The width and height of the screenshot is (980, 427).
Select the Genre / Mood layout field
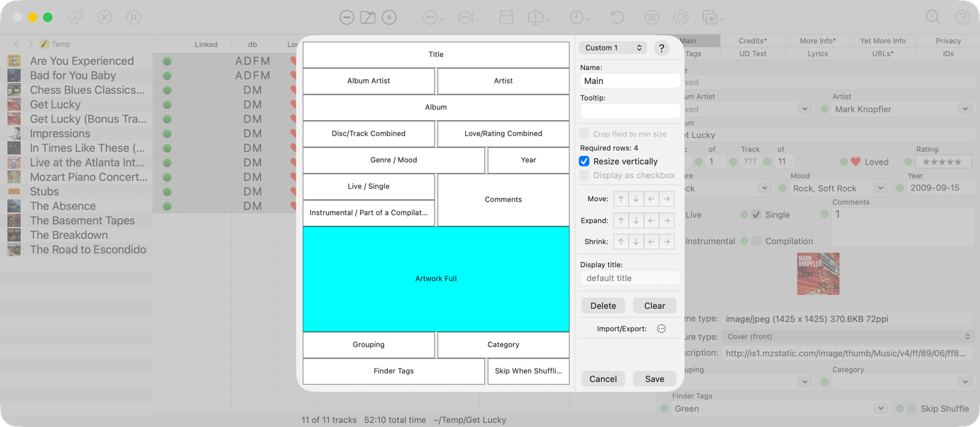393,160
